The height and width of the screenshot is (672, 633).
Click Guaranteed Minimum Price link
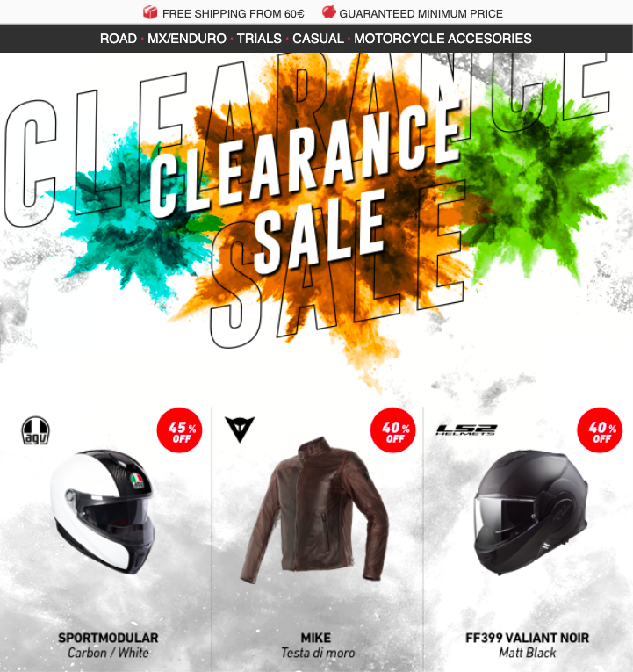click(421, 14)
